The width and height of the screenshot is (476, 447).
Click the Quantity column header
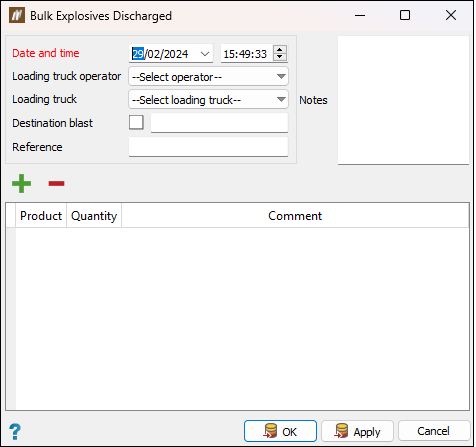click(x=94, y=216)
